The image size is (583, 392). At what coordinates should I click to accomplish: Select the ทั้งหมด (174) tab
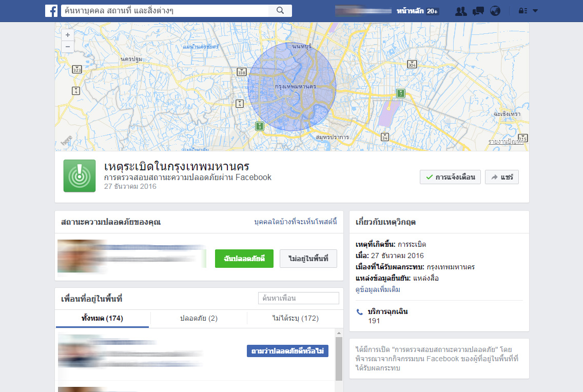[102, 319]
